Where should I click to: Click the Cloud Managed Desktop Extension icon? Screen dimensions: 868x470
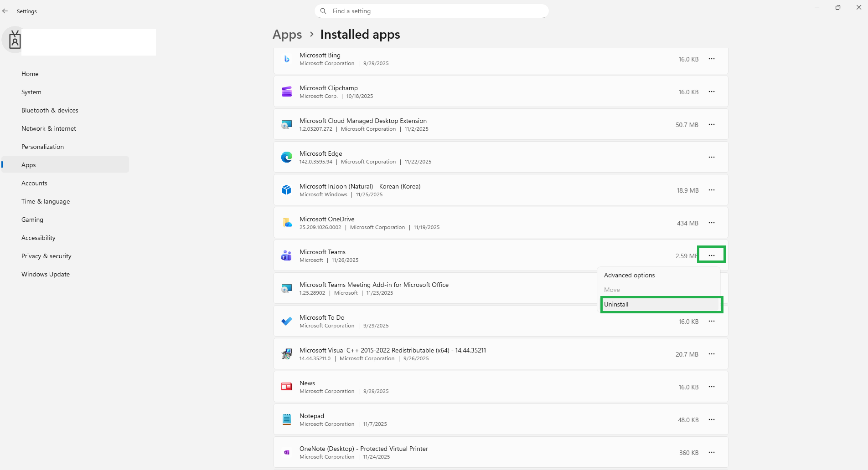click(x=287, y=124)
